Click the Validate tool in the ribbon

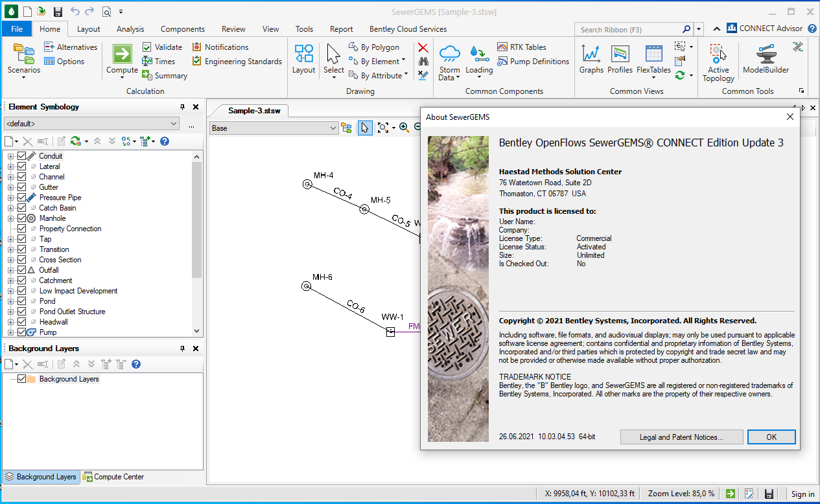162,47
